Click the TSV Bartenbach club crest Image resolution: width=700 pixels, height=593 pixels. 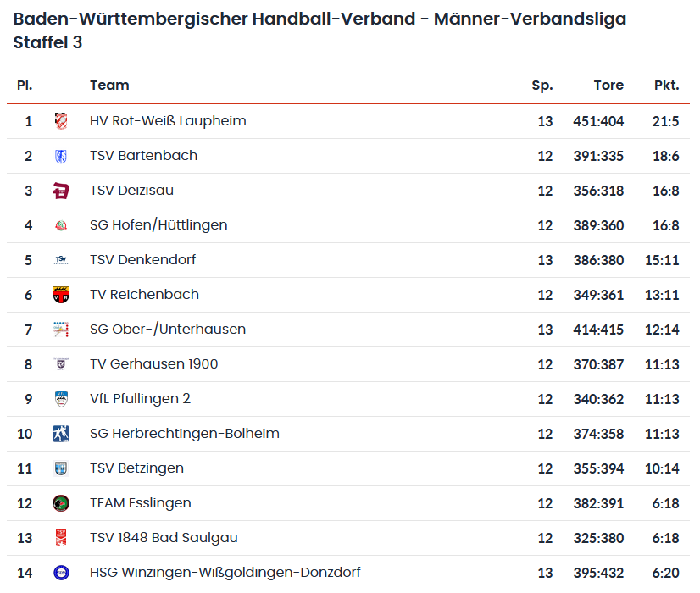coord(60,156)
